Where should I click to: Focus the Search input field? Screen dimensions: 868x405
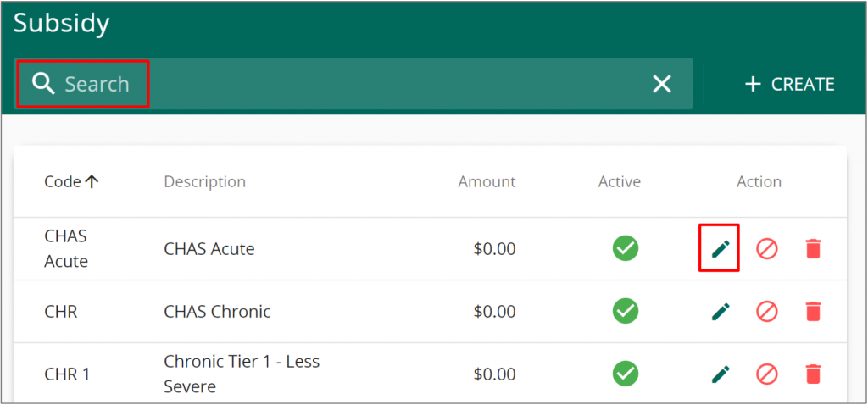tap(353, 84)
